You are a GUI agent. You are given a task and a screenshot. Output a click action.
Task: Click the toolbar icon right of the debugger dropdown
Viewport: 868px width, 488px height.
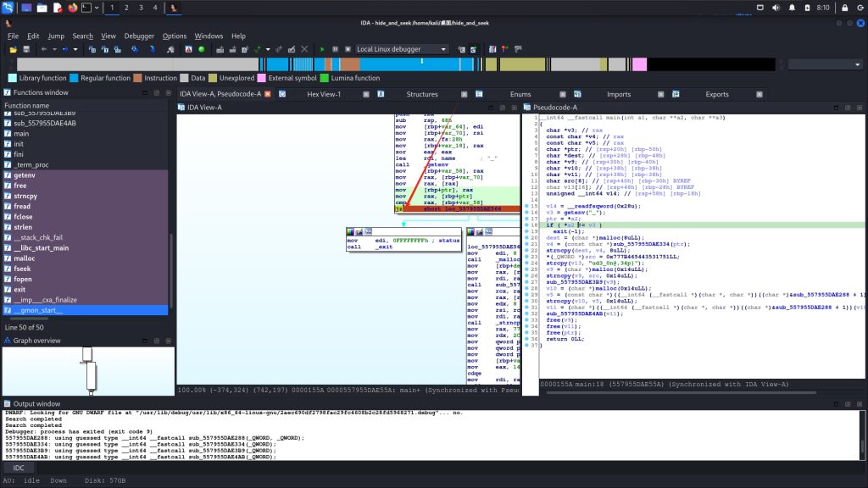461,49
